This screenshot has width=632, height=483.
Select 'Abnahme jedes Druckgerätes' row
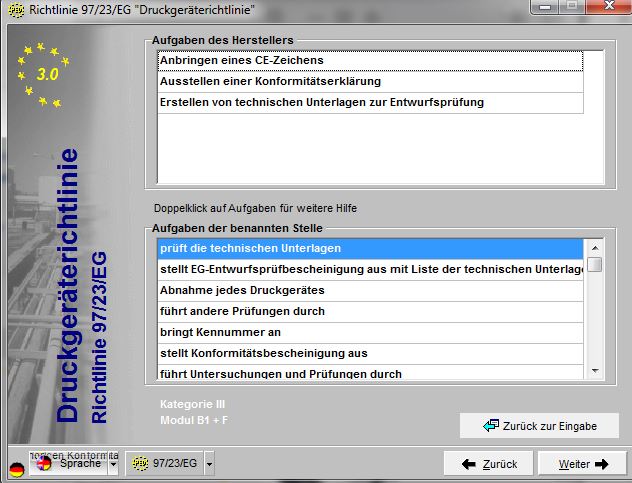(370, 290)
